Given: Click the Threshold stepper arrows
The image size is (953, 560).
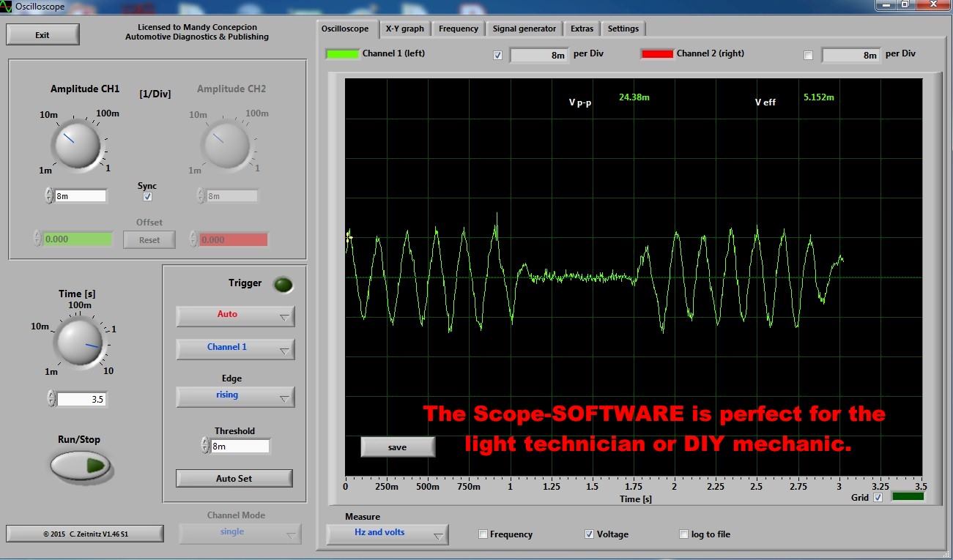Looking at the screenshot, I should (204, 445).
